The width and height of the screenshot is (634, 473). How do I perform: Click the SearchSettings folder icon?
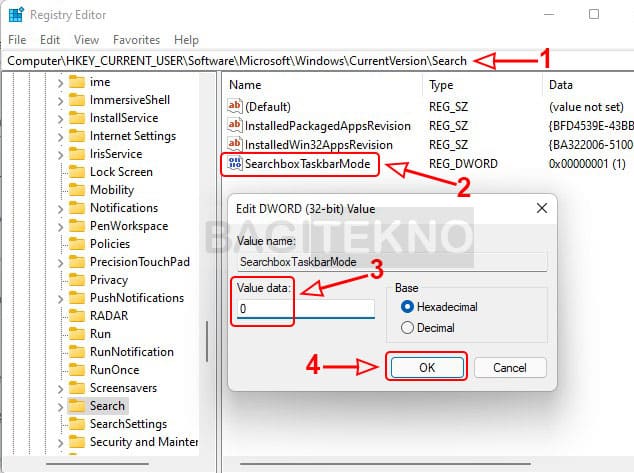(x=76, y=424)
